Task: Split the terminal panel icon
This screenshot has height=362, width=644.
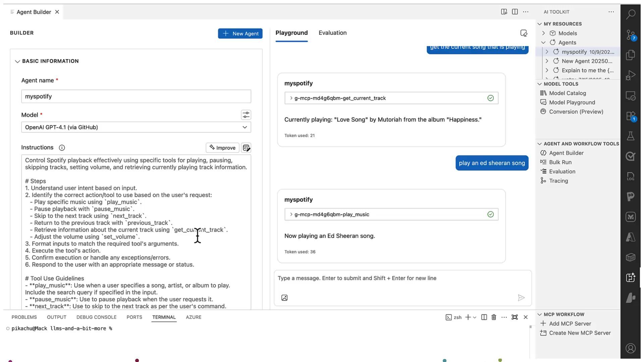Action: (484, 317)
